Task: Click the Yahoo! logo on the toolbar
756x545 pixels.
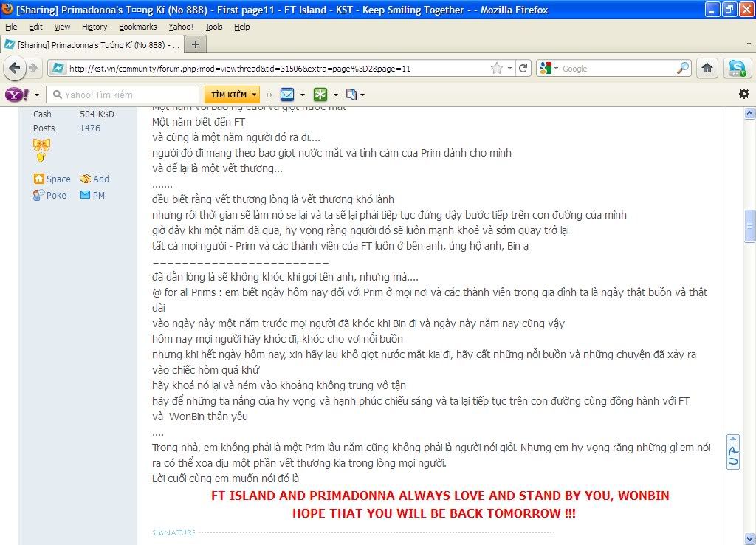Action: pos(17,95)
